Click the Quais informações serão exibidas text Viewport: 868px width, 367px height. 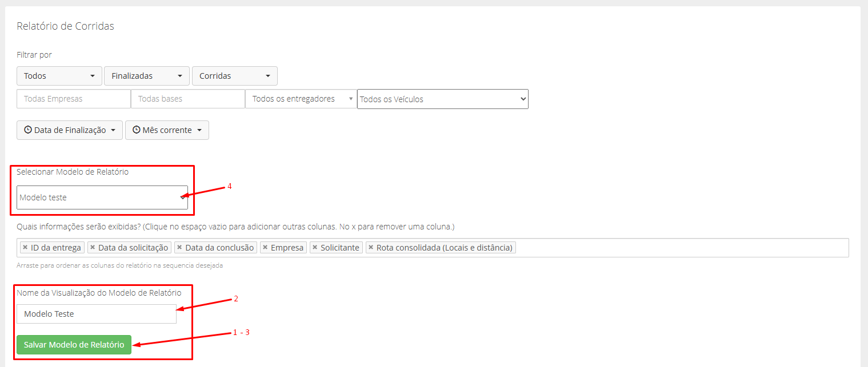[x=235, y=227]
